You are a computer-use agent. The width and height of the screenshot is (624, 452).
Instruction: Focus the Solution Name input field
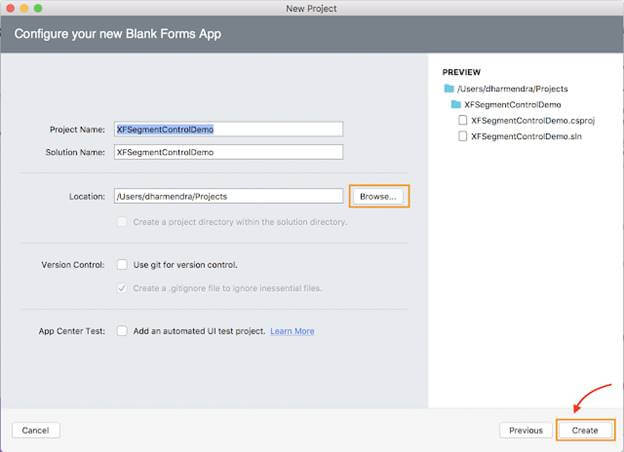tap(228, 152)
